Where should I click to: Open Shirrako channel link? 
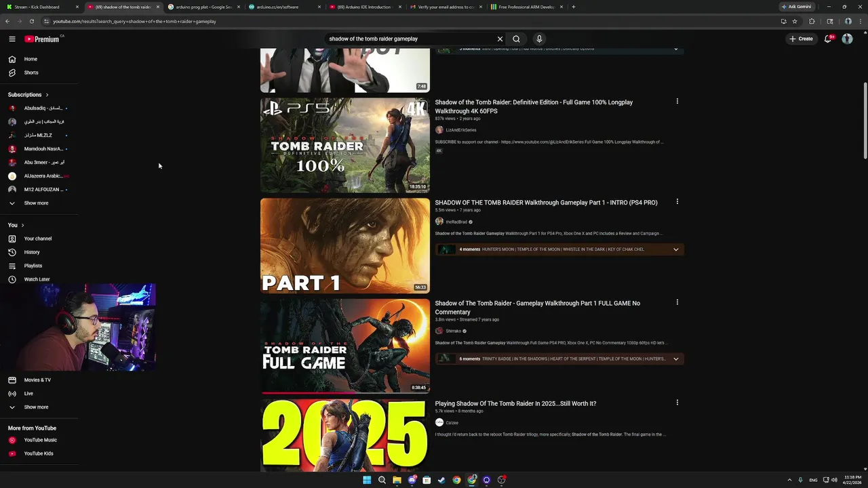click(453, 331)
